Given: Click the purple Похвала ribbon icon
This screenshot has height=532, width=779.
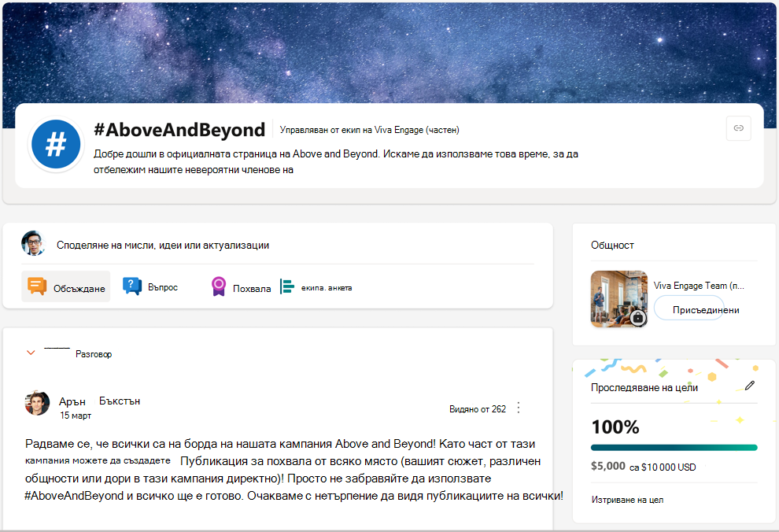Looking at the screenshot, I should (219, 286).
